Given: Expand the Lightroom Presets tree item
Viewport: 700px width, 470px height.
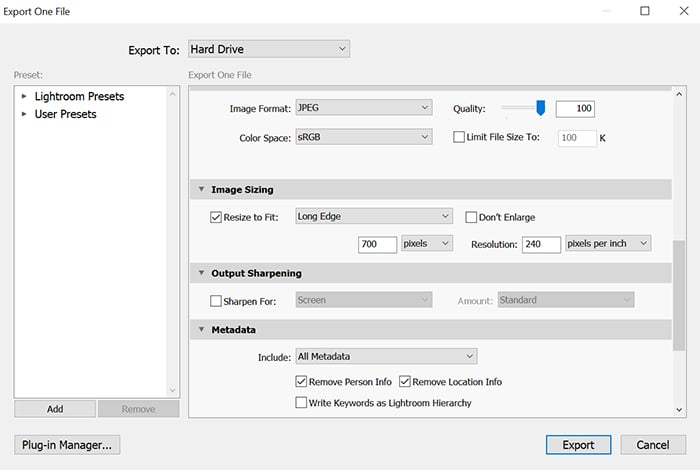Looking at the screenshot, I should [24, 96].
